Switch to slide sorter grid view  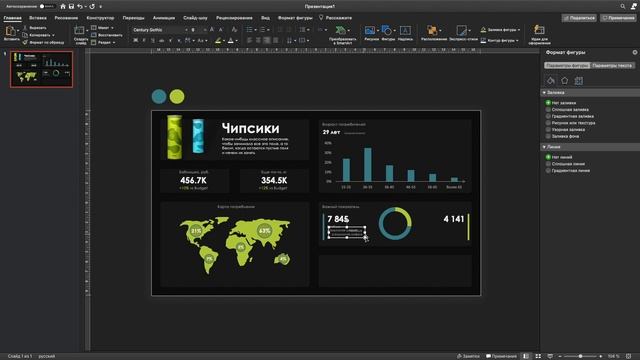coord(538,356)
